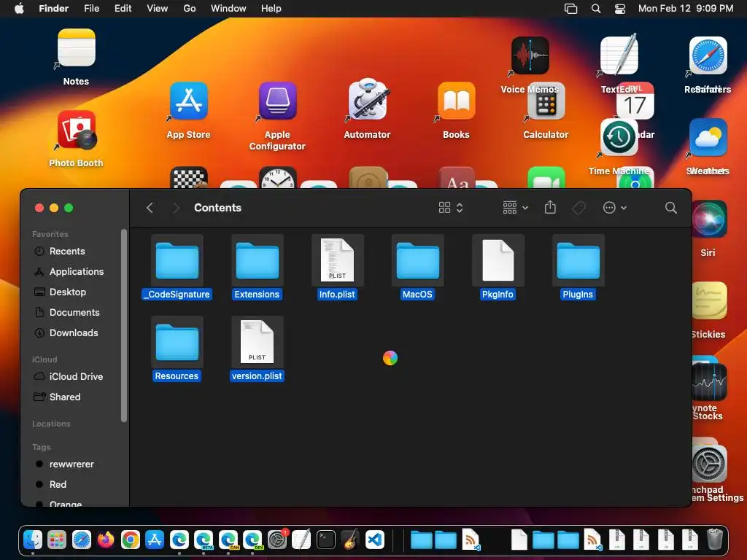
Task: Click the forward navigation arrow in Finder
Action: tap(176, 208)
